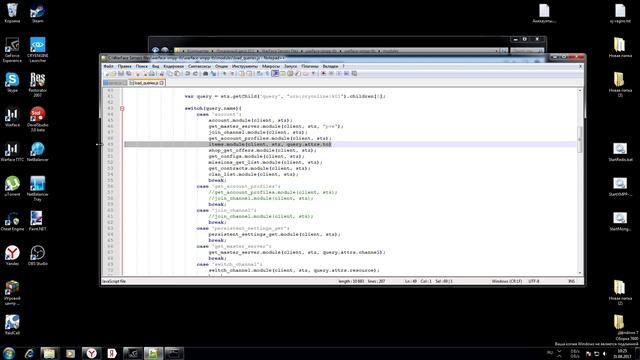Select the Yandex browser desktop icon
Viewport: 640px width, 360px height.
pyautogui.click(x=12, y=256)
